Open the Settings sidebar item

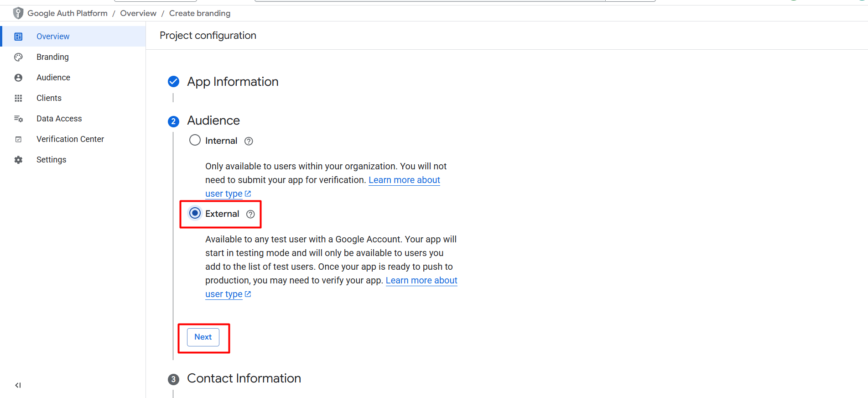coord(73,160)
